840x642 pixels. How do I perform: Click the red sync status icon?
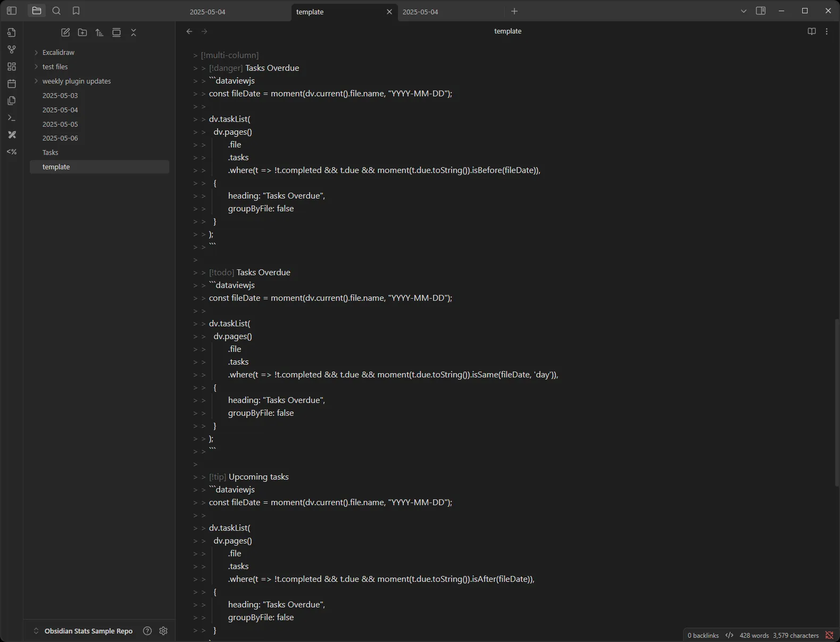point(829,635)
